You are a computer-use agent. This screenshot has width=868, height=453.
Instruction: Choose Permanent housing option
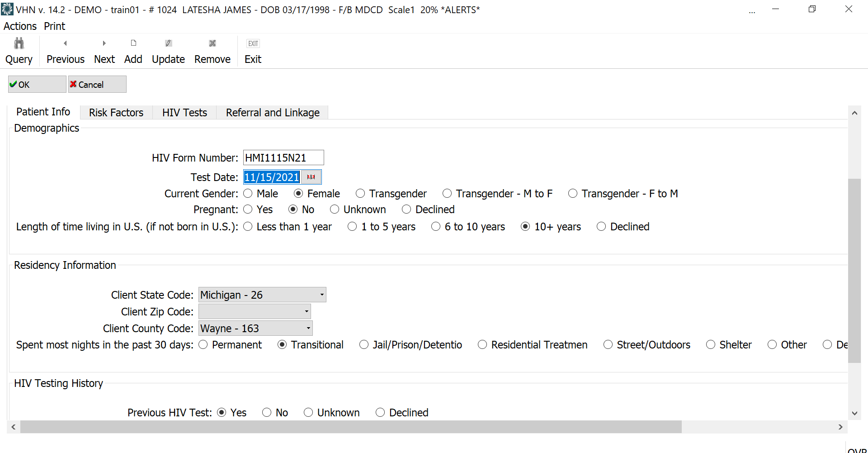pos(203,345)
